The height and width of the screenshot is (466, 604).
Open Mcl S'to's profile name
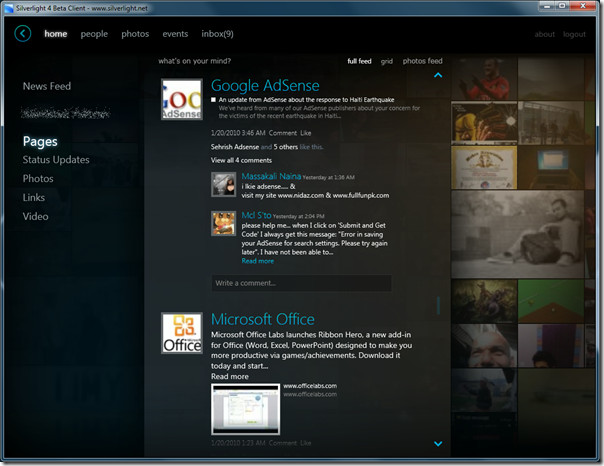click(256, 215)
